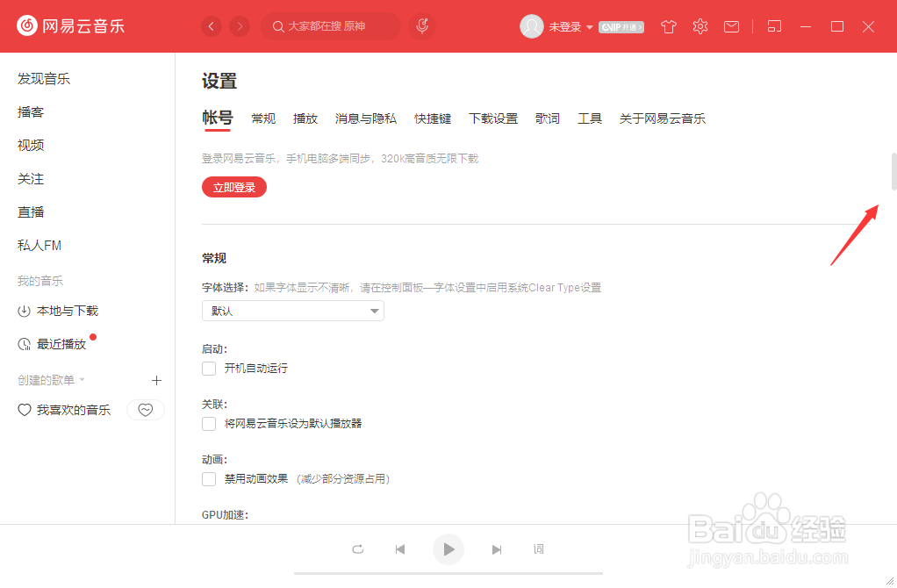Open 关注 in sidebar
The image size is (897, 588).
coord(31,179)
